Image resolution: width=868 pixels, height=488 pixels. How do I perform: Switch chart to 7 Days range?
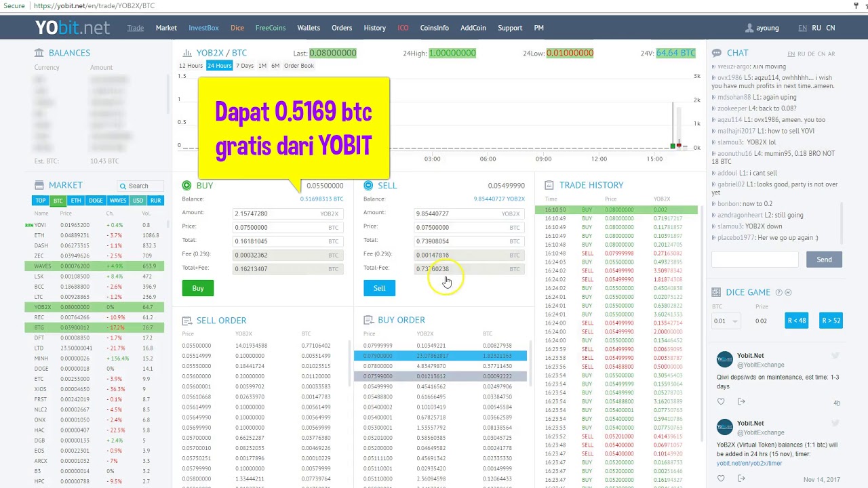[245, 66]
